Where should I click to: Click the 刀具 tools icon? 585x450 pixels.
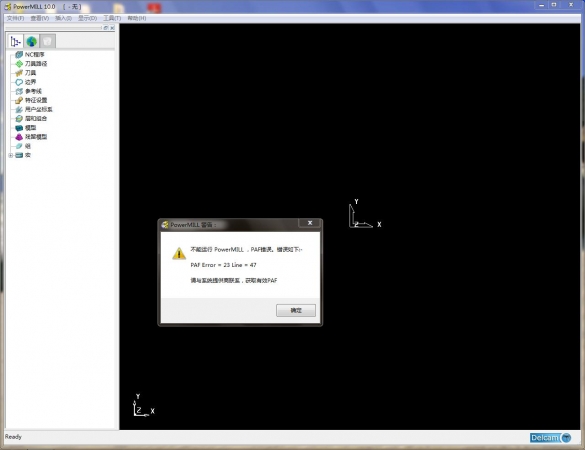coord(19,73)
